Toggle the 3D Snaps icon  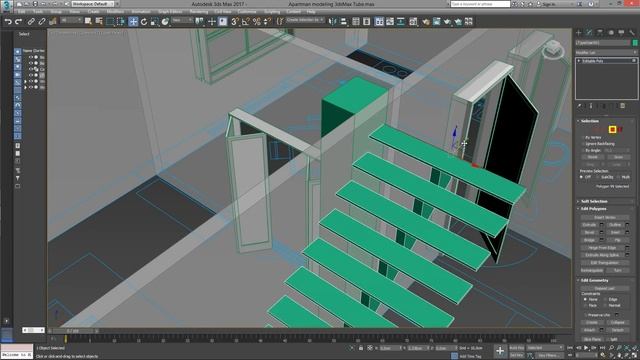234,22
